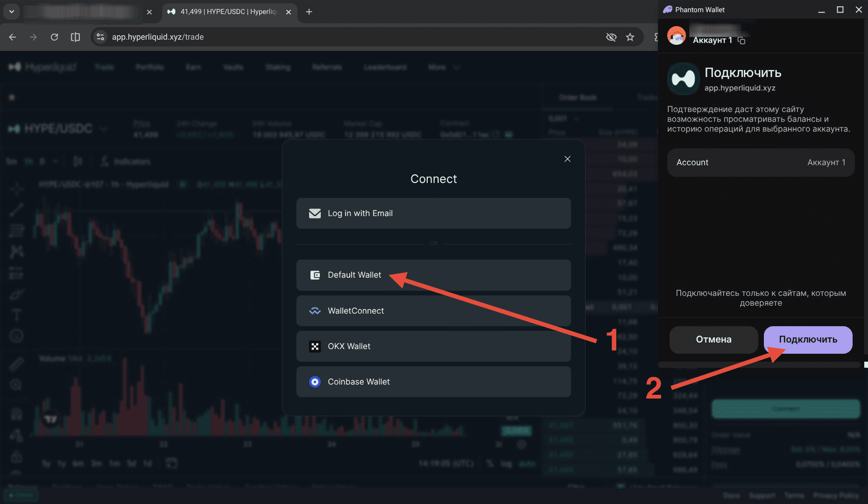Click the address bar URL field

click(x=355, y=37)
